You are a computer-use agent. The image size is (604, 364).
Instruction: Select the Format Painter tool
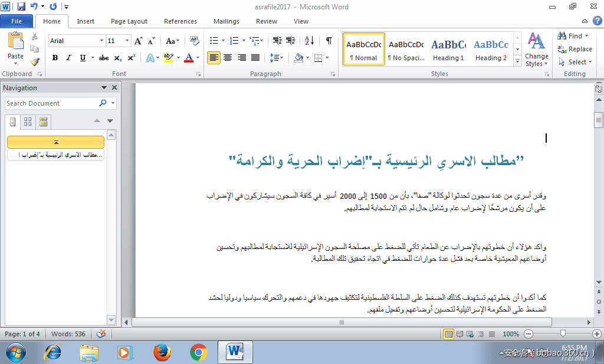[x=34, y=61]
